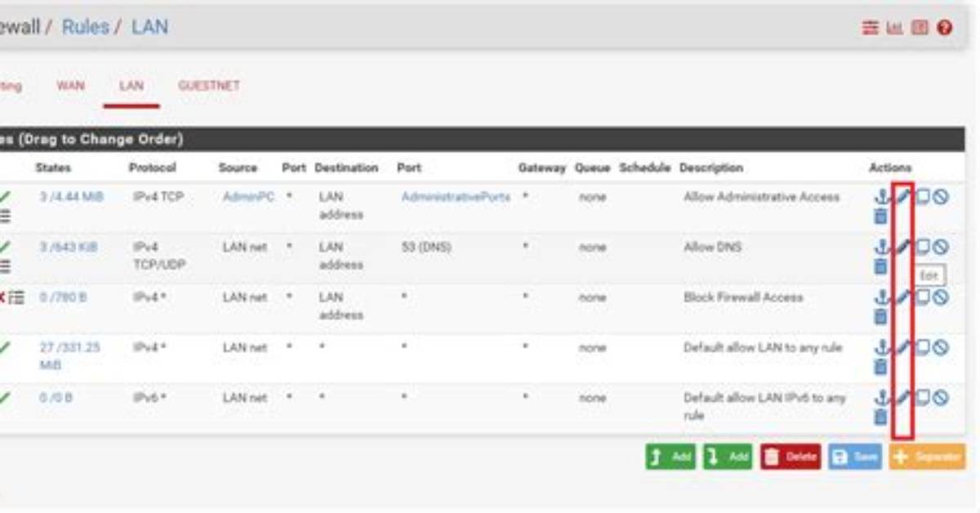The width and height of the screenshot is (980, 513).
Task: Open the status bar-chart icon in header
Action: [895, 29]
